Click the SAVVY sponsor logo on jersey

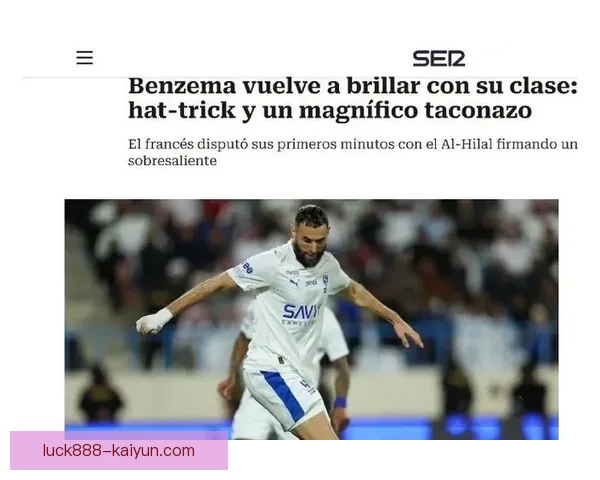(x=301, y=312)
